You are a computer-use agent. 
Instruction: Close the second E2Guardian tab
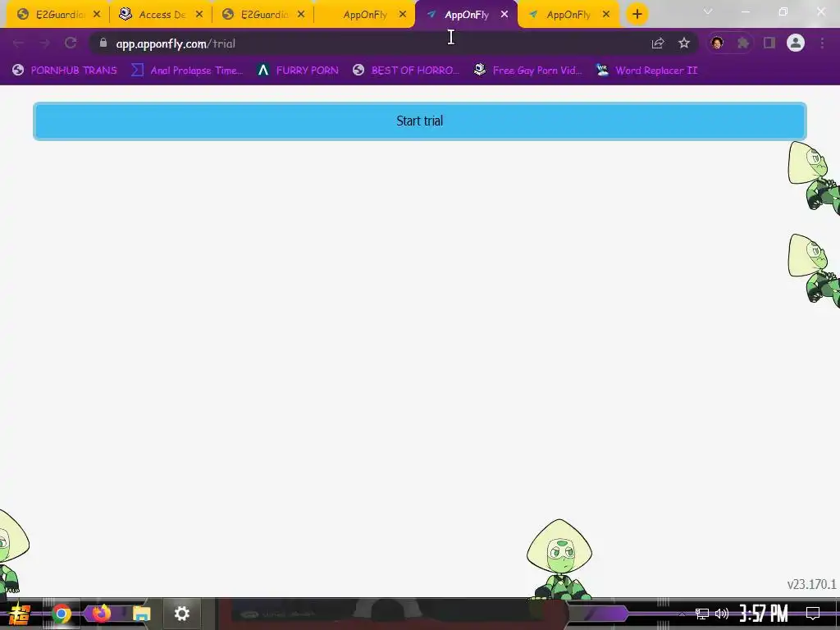point(301,15)
